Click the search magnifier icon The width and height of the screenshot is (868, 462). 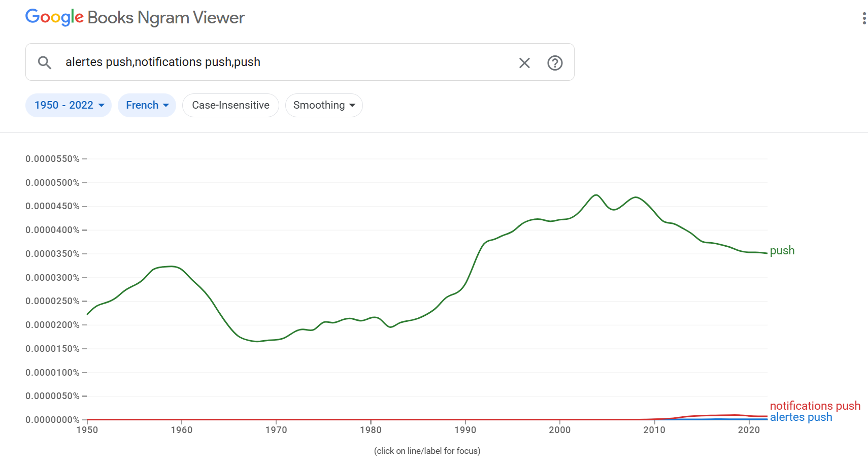pyautogui.click(x=45, y=62)
